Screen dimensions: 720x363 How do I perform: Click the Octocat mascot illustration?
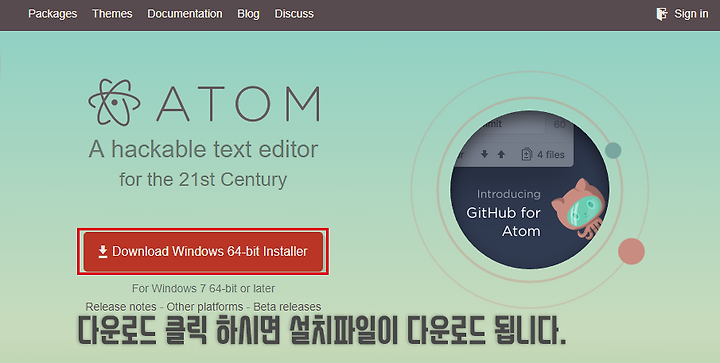(x=579, y=209)
